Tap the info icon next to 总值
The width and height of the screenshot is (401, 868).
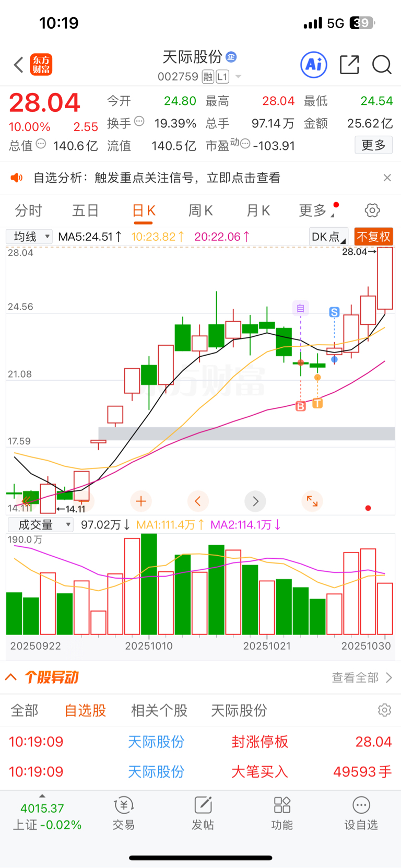41,144
